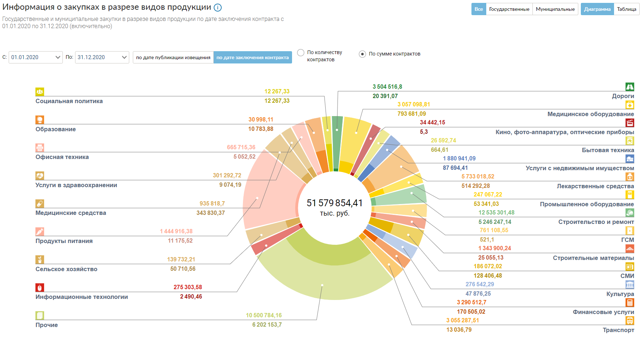Click the value 275 303,58

pyautogui.click(x=188, y=287)
